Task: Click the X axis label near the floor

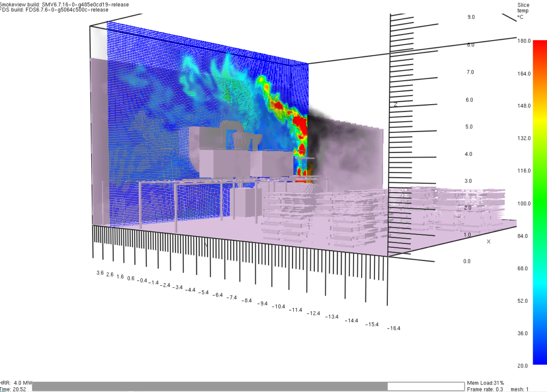Action: click(x=488, y=242)
